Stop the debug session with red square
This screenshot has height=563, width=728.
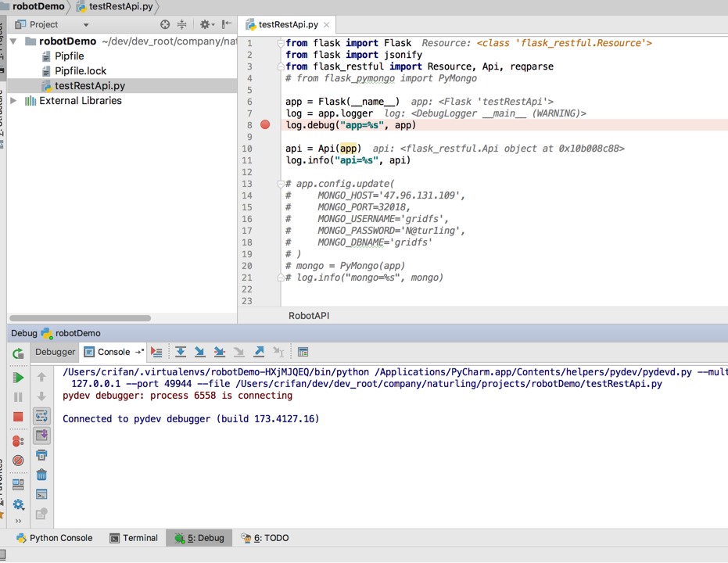18,417
